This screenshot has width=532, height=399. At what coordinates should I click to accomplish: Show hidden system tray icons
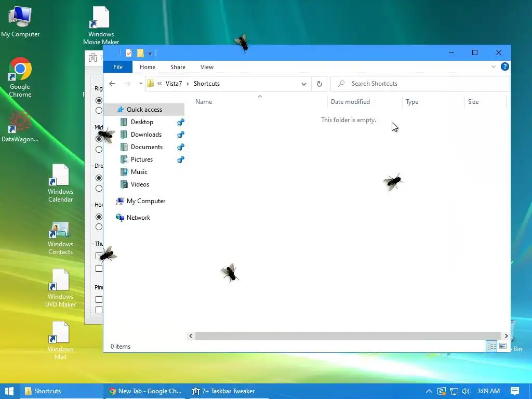click(429, 391)
